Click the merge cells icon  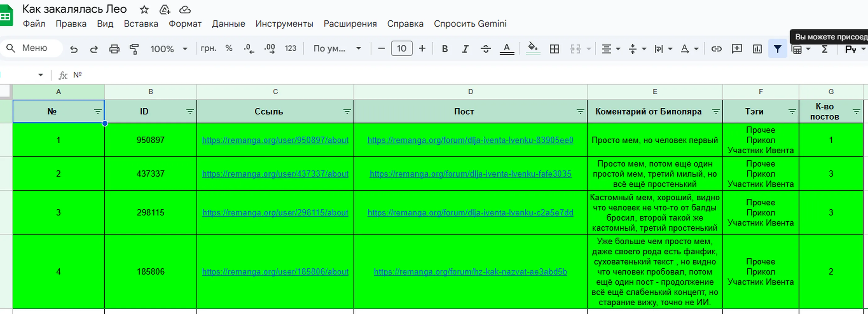point(575,49)
